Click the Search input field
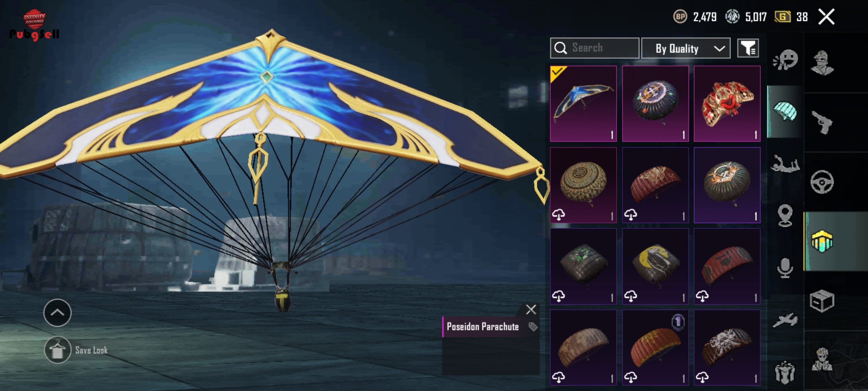Viewport: 868px width, 391px height. 595,48
